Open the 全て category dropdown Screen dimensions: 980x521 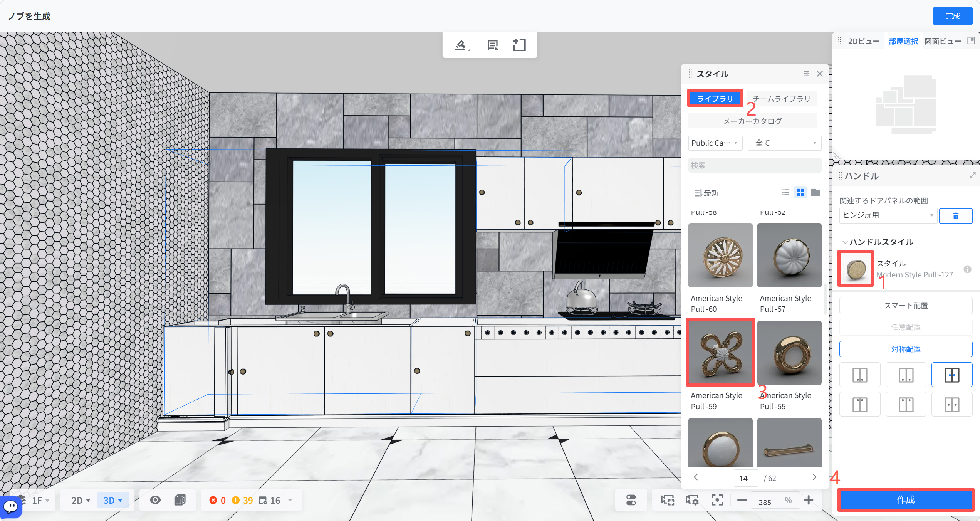(x=784, y=143)
